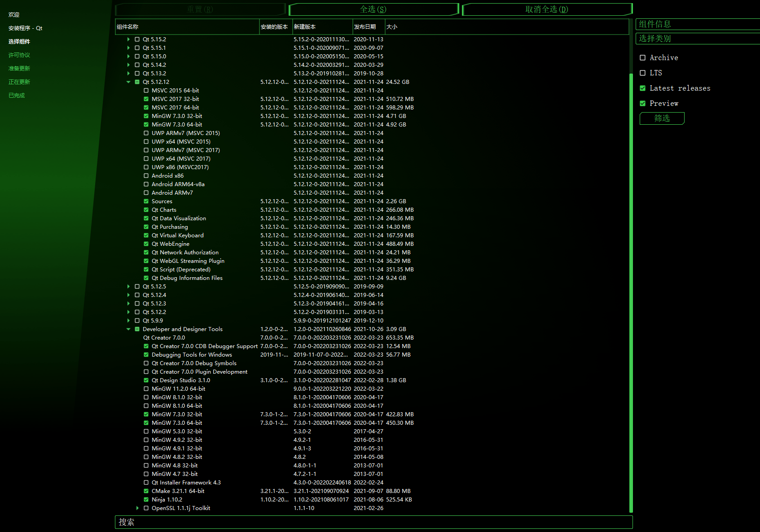Check the Archive category checkbox

[x=642, y=58]
